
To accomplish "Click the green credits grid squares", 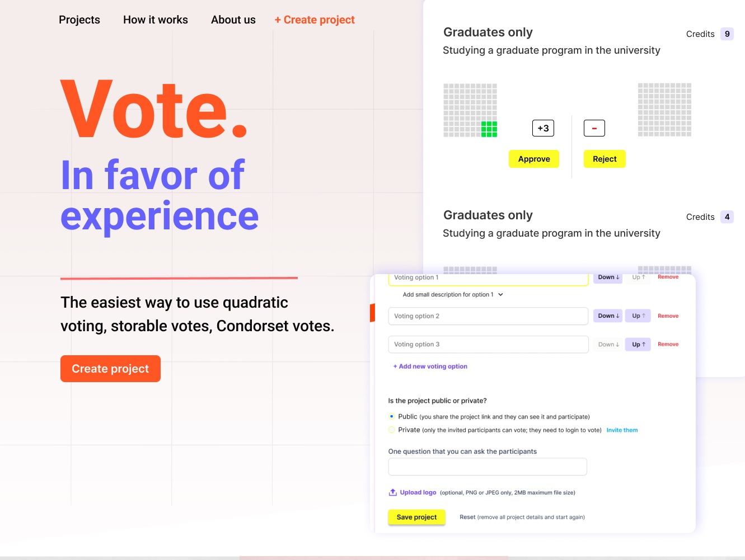I will click(x=489, y=129).
